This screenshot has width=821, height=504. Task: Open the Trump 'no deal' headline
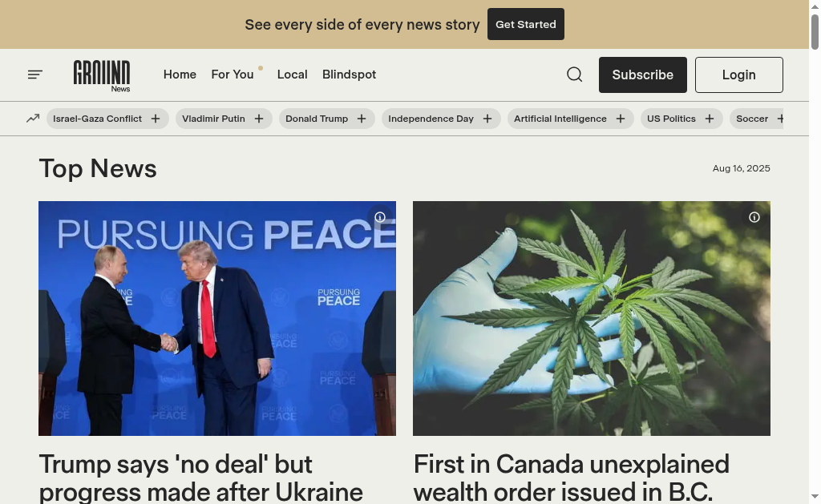pos(201,478)
